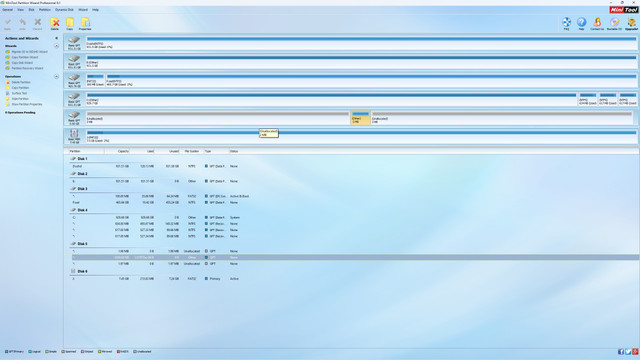Open partition Properties from toolbar
The width and height of the screenshot is (640, 360).
coord(85,24)
